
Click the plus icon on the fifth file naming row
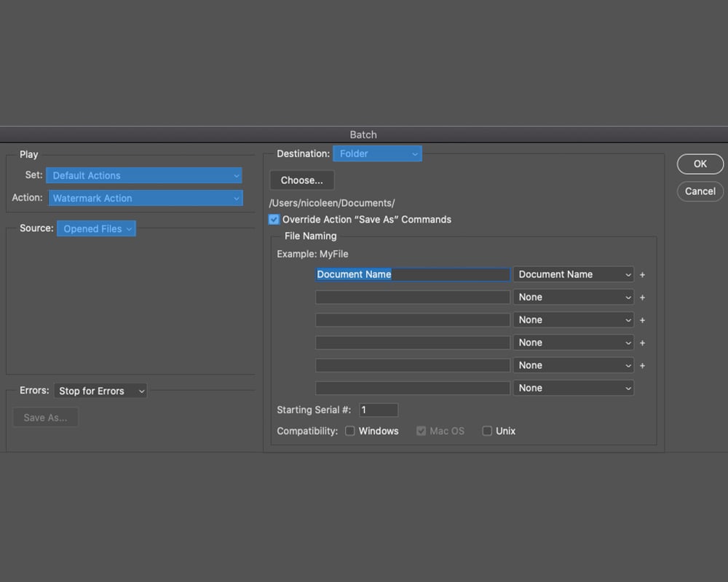point(642,366)
